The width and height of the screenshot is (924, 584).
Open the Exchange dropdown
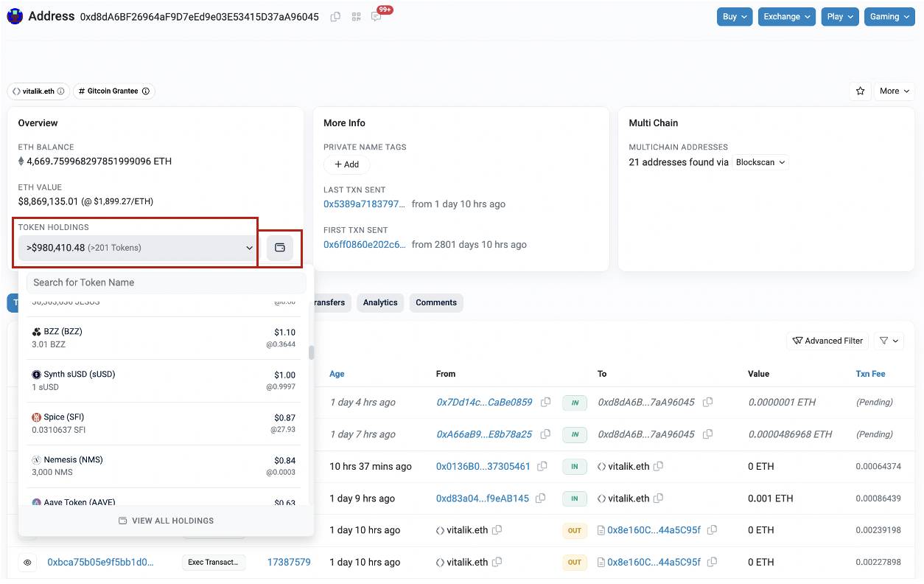pyautogui.click(x=787, y=16)
